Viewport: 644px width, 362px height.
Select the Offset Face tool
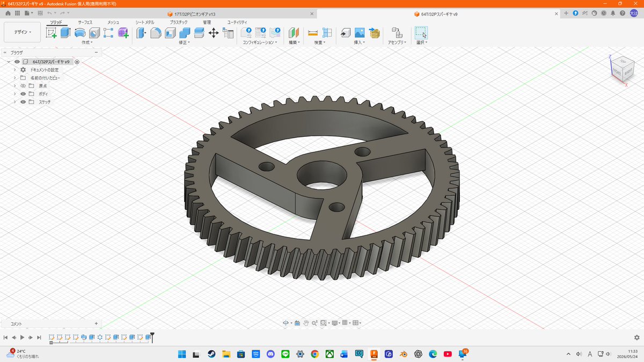point(199,33)
